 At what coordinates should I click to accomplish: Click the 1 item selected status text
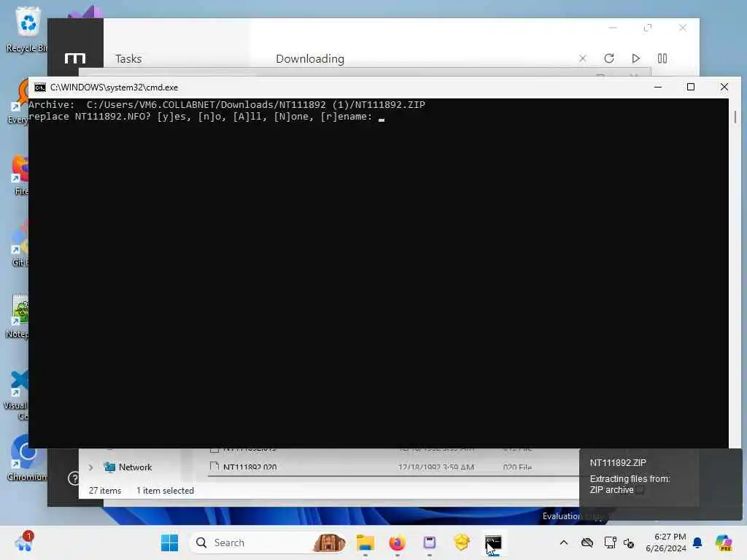click(165, 491)
